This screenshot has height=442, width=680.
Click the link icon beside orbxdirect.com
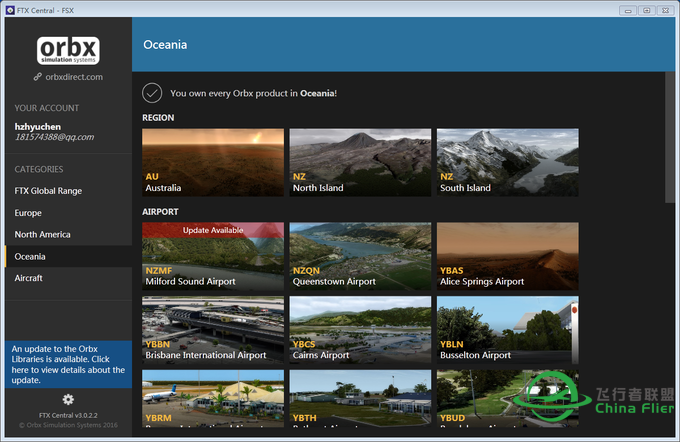[x=38, y=77]
